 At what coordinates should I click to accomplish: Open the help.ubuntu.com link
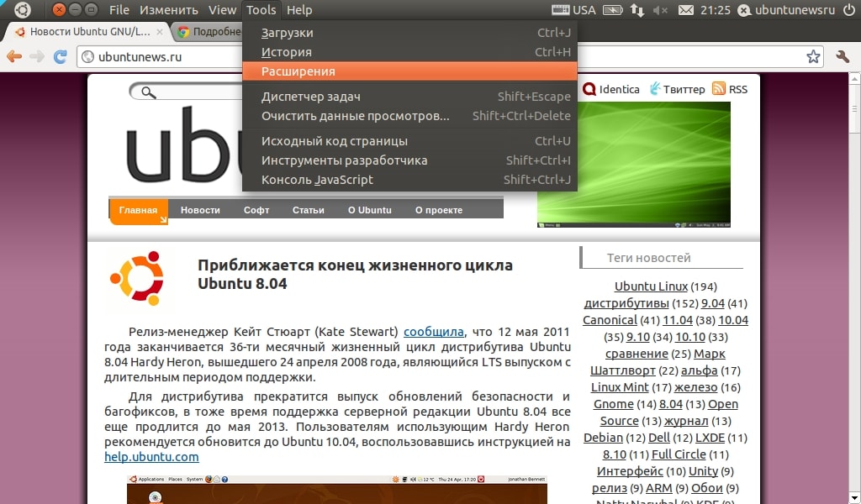(151, 457)
